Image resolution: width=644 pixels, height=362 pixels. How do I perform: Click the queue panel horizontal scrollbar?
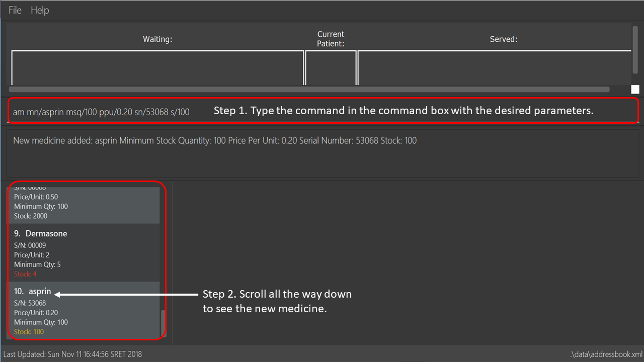(309, 89)
